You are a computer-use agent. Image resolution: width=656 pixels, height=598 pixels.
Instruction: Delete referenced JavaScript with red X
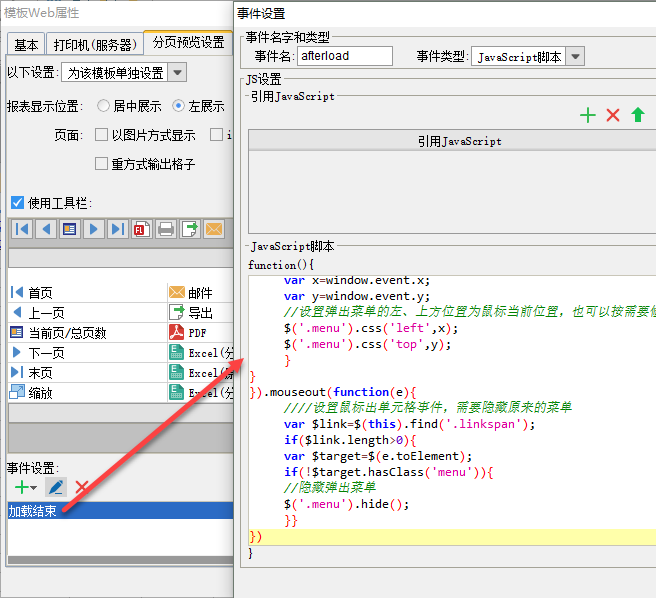click(612, 115)
